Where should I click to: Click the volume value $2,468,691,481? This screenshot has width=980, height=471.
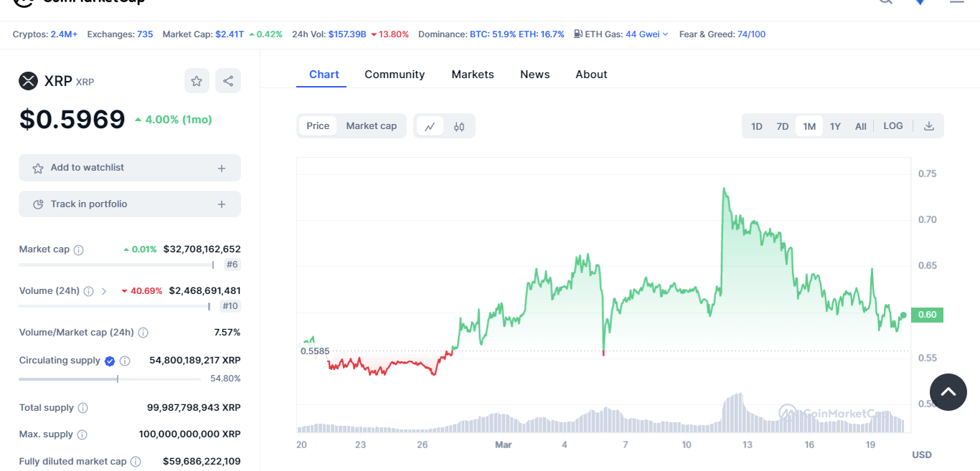(x=205, y=291)
